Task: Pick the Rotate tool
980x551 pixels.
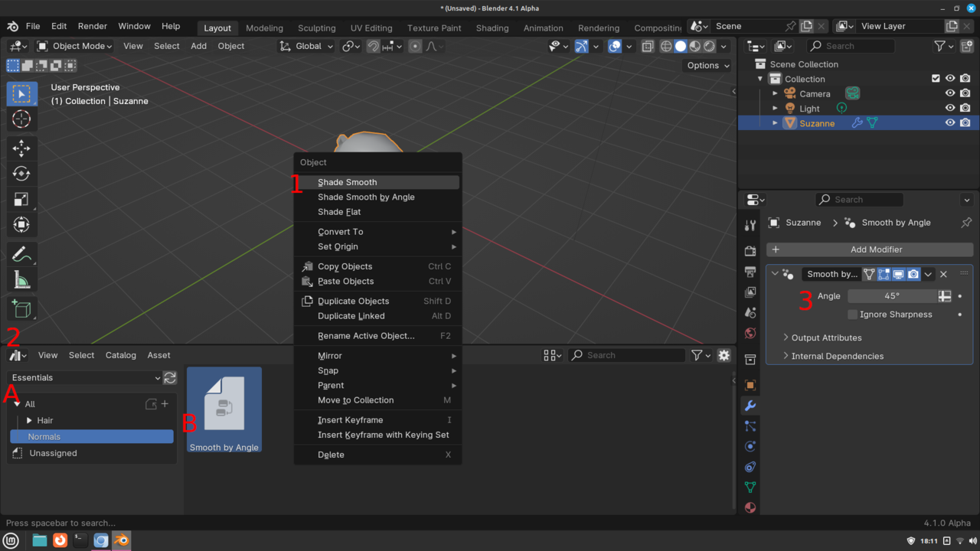Action: (21, 174)
